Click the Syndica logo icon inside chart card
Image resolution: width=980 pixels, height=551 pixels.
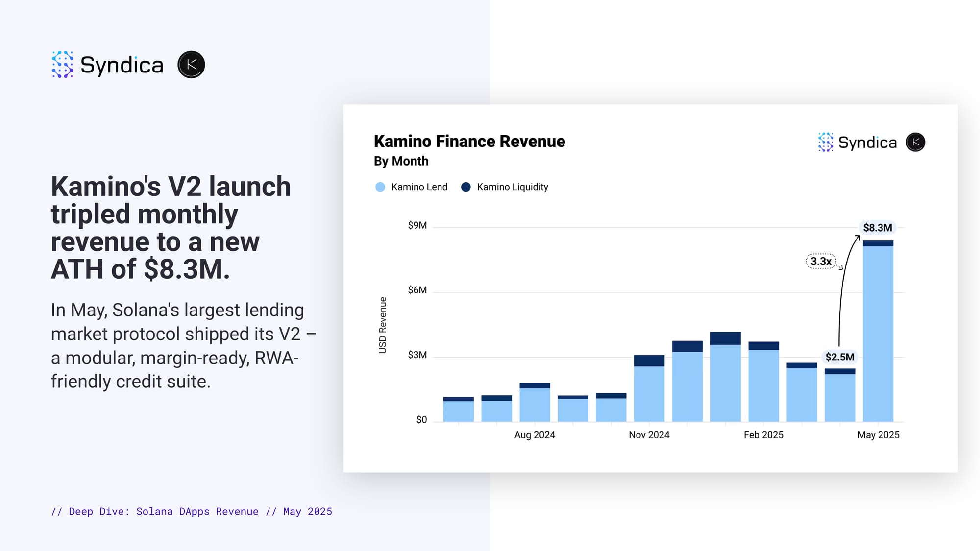point(826,142)
